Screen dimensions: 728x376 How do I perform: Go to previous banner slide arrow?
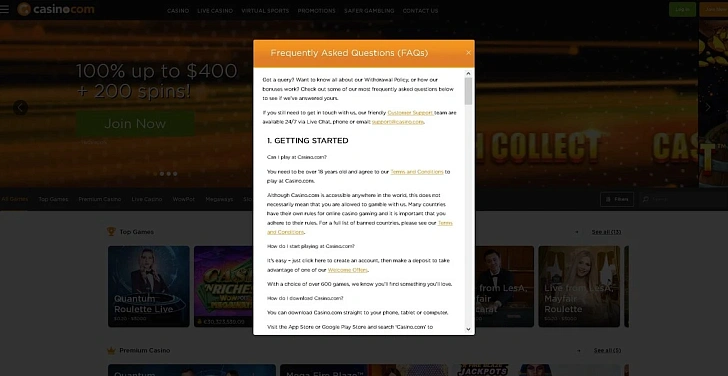20,108
